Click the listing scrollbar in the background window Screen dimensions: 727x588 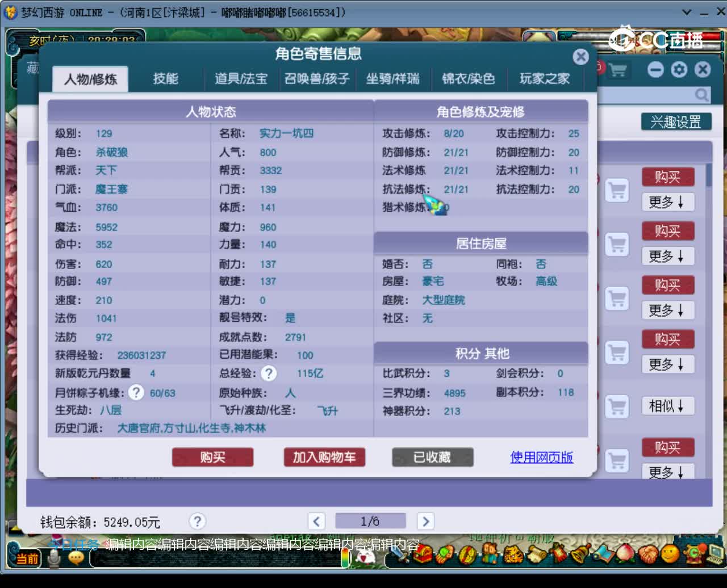pyautogui.click(x=709, y=175)
